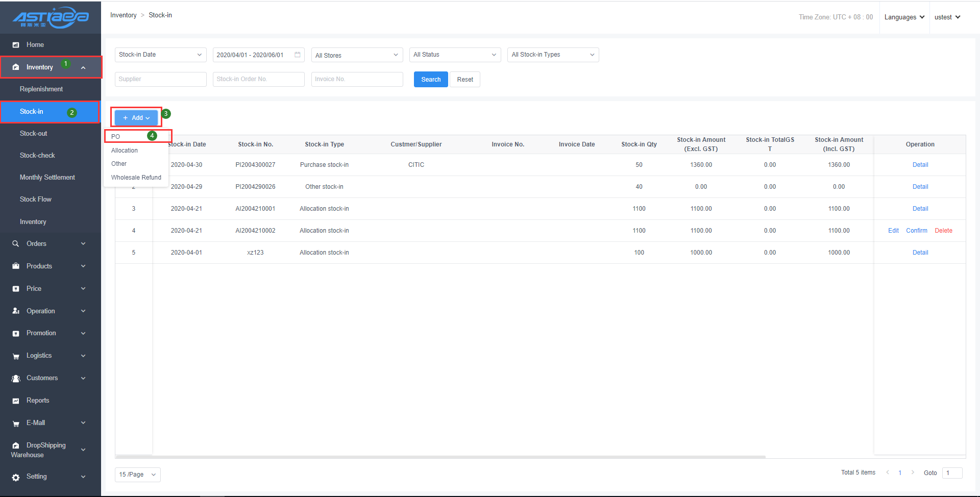Select PO from the Add menu
980x497 pixels.
pyautogui.click(x=116, y=137)
